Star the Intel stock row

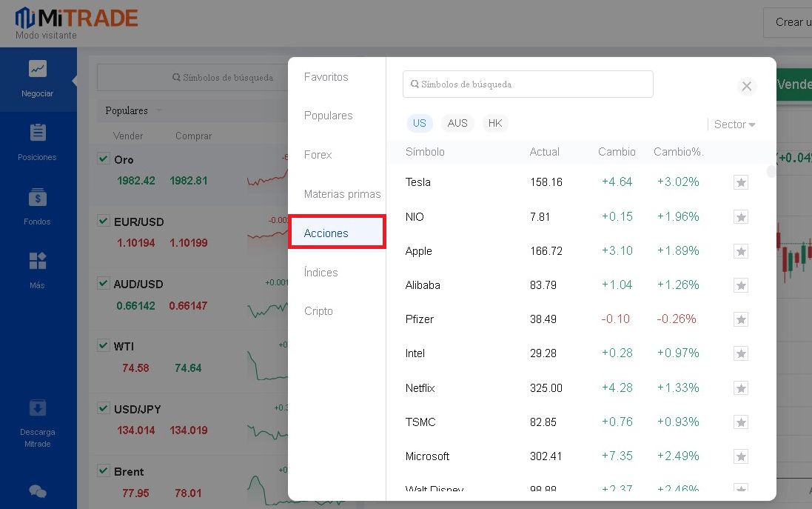(741, 353)
